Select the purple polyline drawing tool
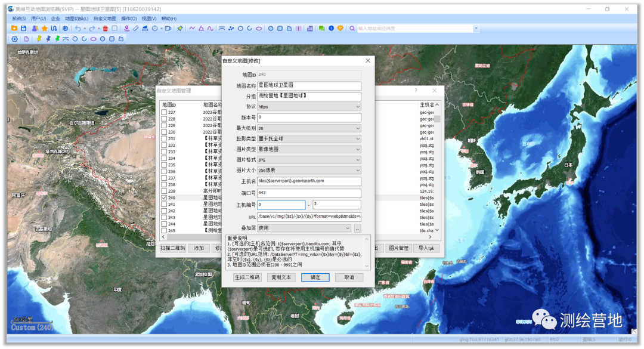 pyautogui.click(x=192, y=29)
